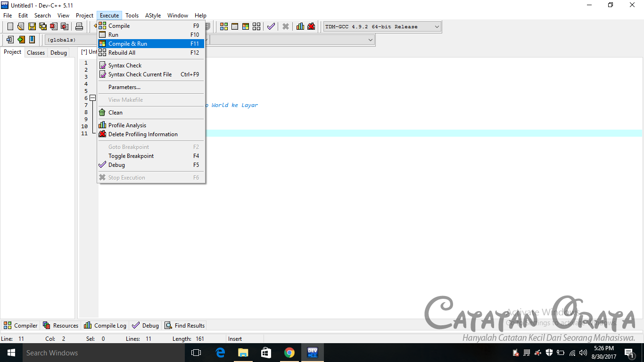644x362 pixels.
Task: Select Clean from the Execute menu
Action: [151, 113]
